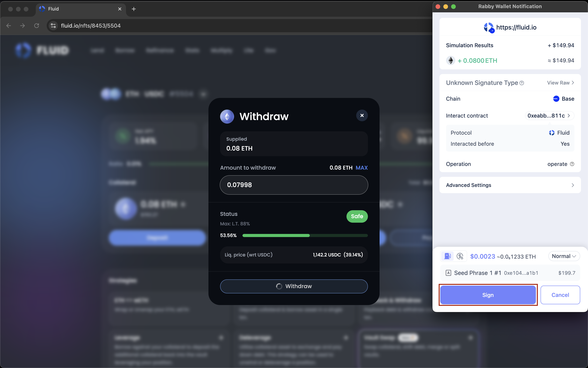Click the amount to withdraw input field
Viewport: 588px width, 368px height.
click(x=294, y=185)
